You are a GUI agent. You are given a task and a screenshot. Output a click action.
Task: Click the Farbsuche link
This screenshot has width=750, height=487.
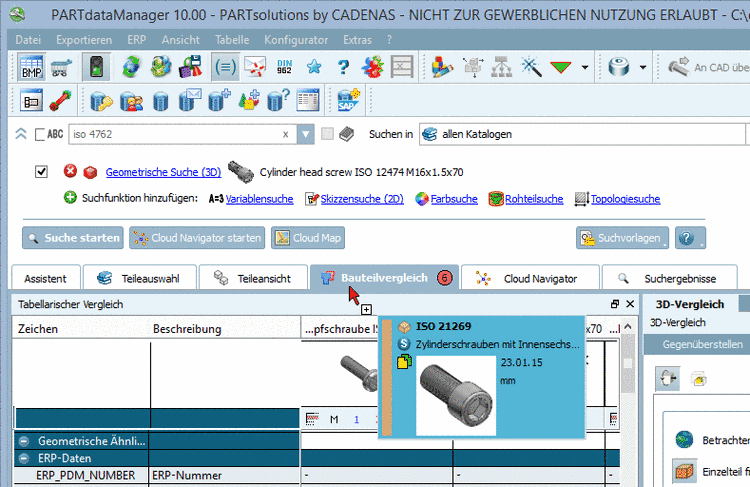(454, 199)
